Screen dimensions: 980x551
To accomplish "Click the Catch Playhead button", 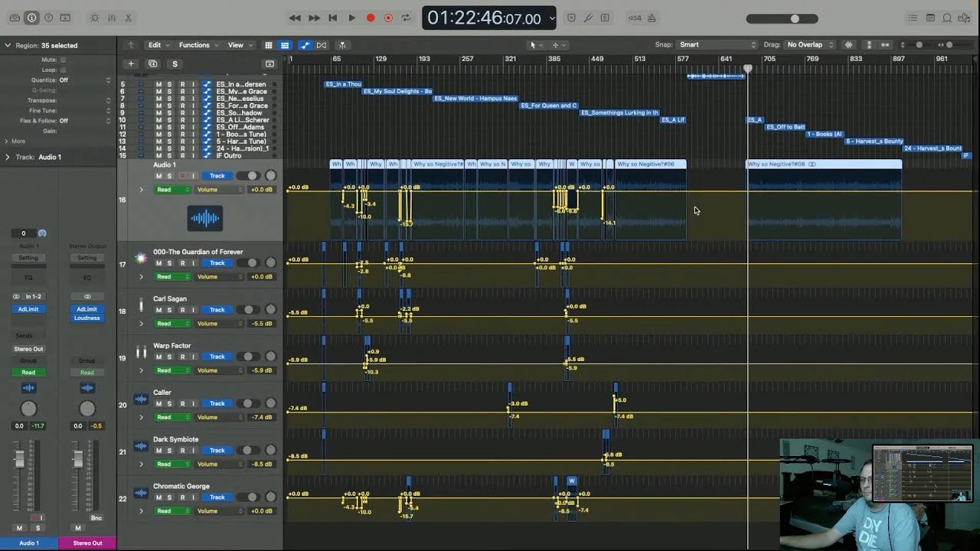I will pos(342,45).
